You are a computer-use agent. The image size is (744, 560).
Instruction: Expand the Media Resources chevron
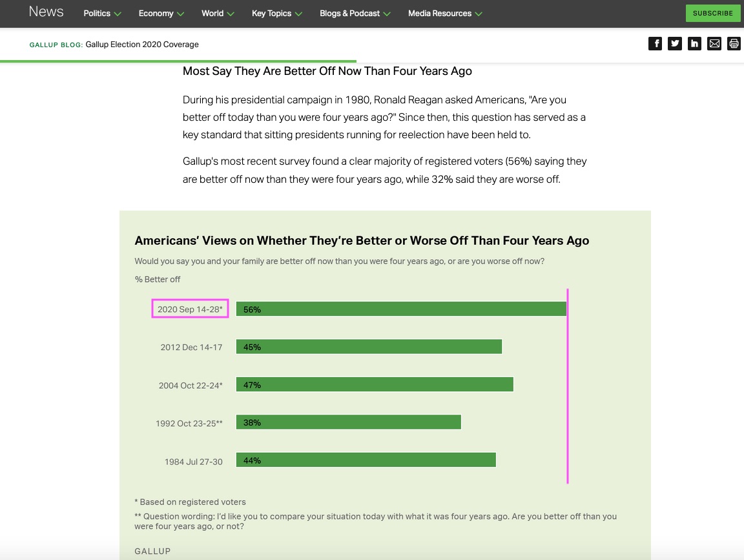479,14
